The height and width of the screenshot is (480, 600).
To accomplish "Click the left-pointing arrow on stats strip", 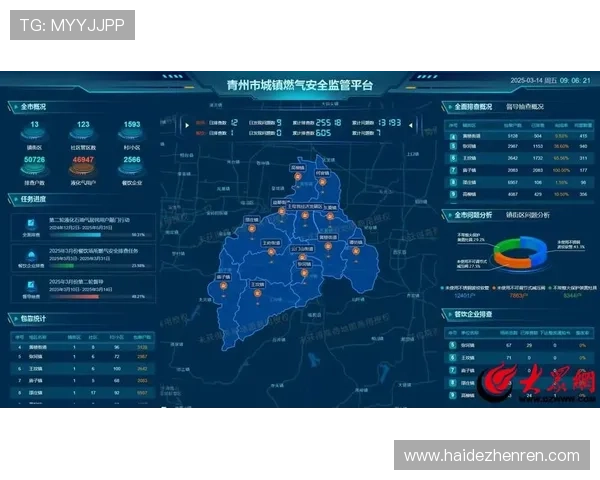I will tap(410, 125).
